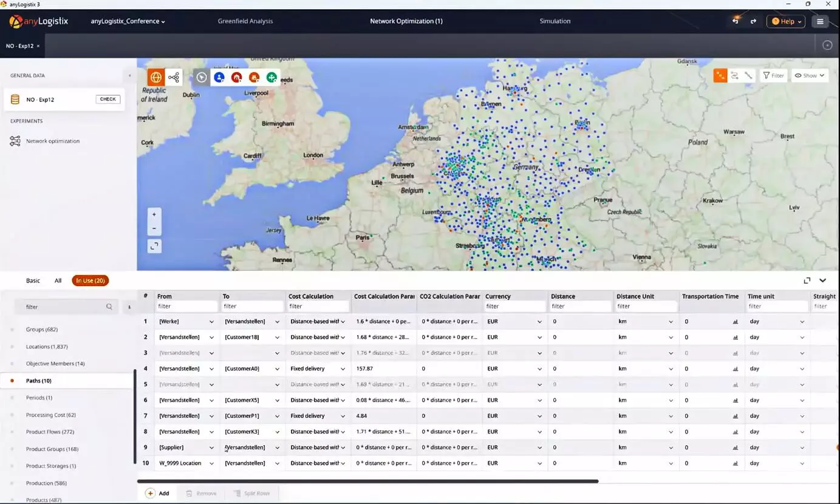Select the In Use (20) tables view

coord(90,281)
